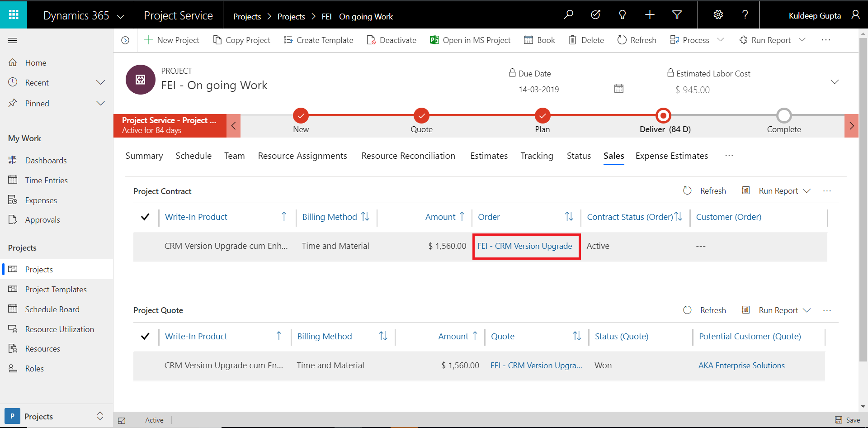Refresh the Project Quote grid

pyautogui.click(x=704, y=310)
